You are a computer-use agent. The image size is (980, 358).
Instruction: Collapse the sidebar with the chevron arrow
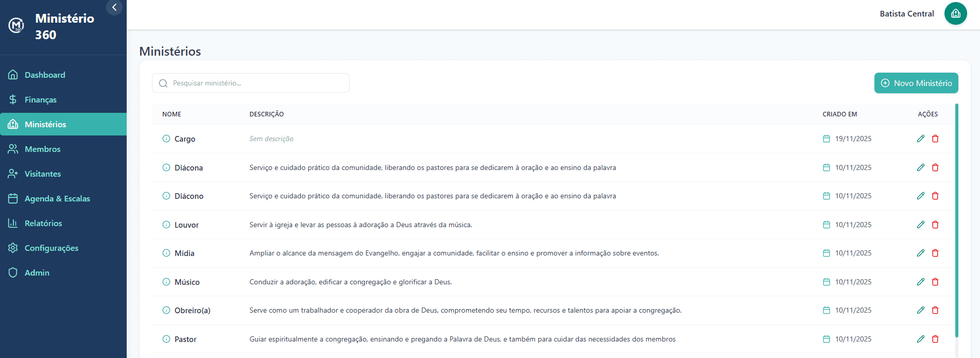pos(114,7)
